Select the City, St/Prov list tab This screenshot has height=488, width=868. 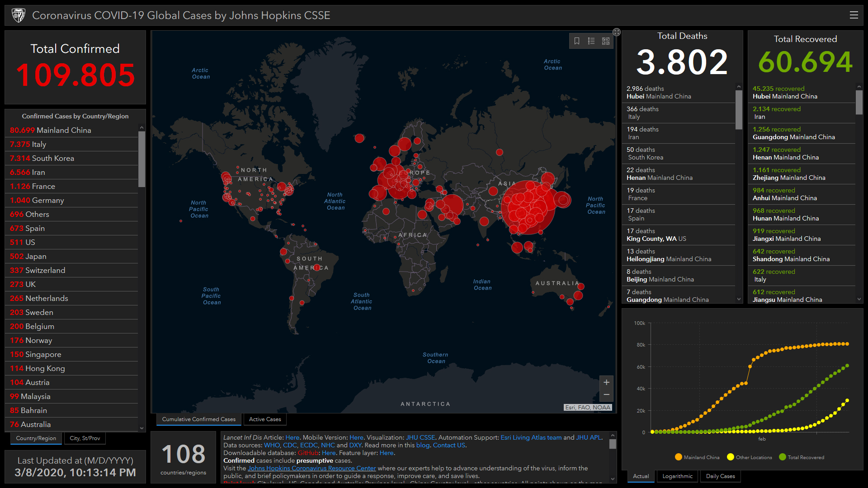click(85, 438)
